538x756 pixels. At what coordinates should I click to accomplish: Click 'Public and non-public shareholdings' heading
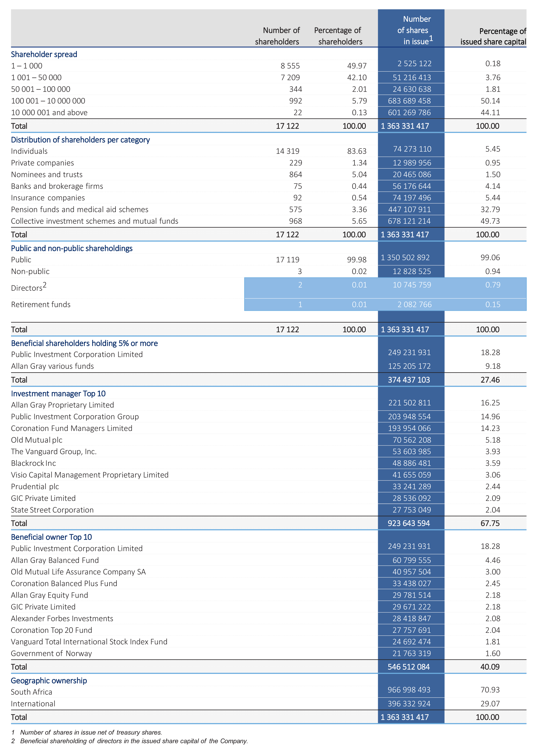[x=72, y=248]
